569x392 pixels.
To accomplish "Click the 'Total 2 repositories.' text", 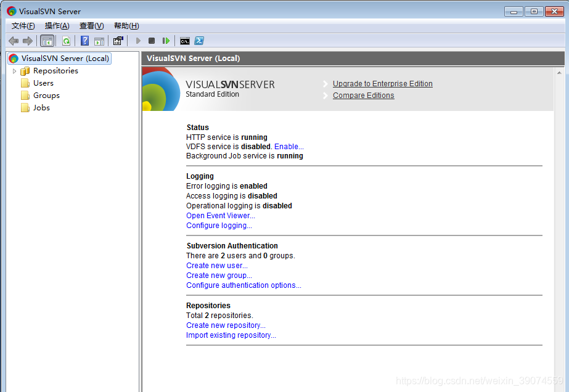I will (219, 316).
